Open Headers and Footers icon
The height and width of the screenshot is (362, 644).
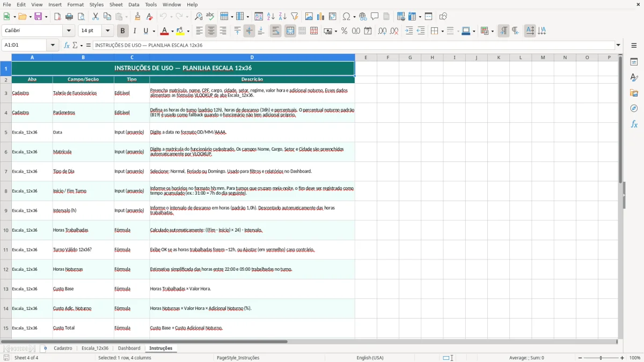(386, 17)
